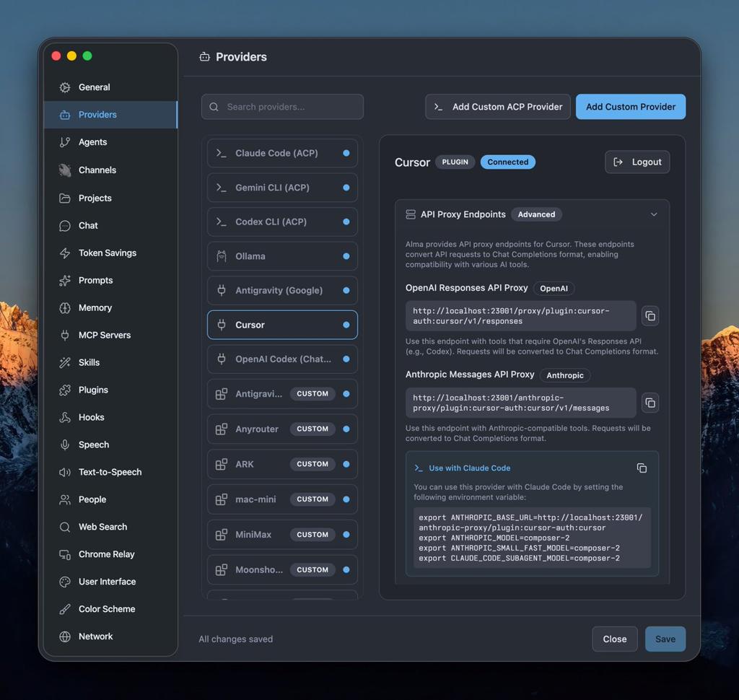Click the Web Search magnifier icon
Screen dimensions: 739x700
[65, 527]
